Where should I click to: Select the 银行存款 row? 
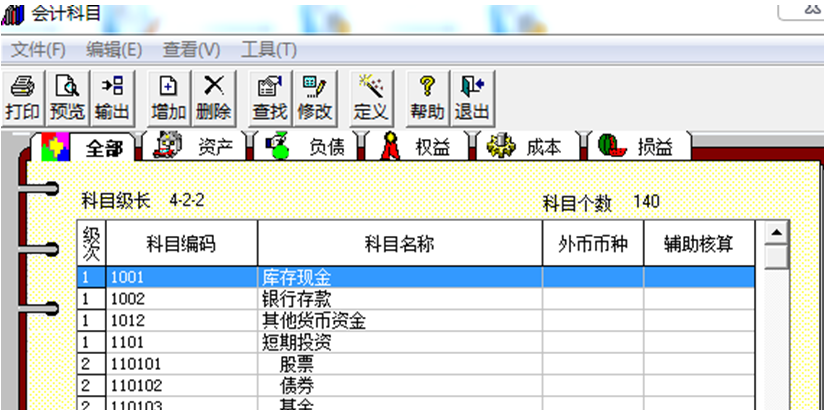pos(416,299)
